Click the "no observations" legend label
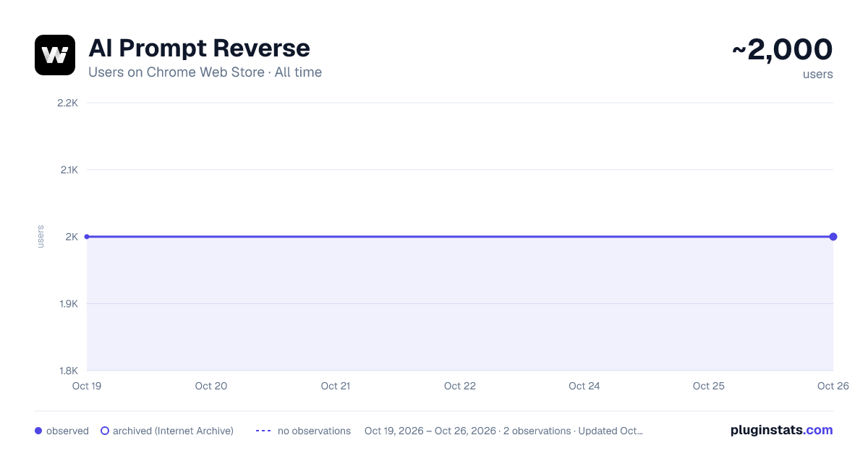This screenshot has width=868, height=456. (x=314, y=431)
